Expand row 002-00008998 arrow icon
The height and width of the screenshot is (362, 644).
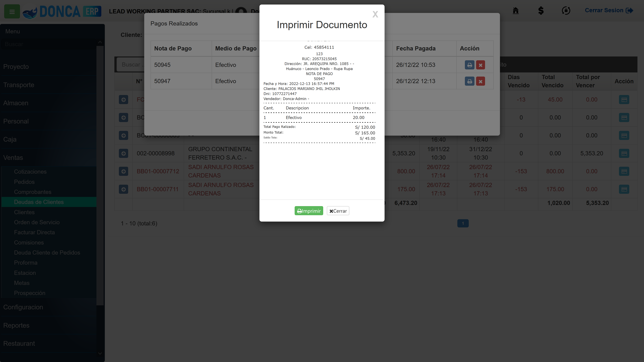[x=123, y=153]
